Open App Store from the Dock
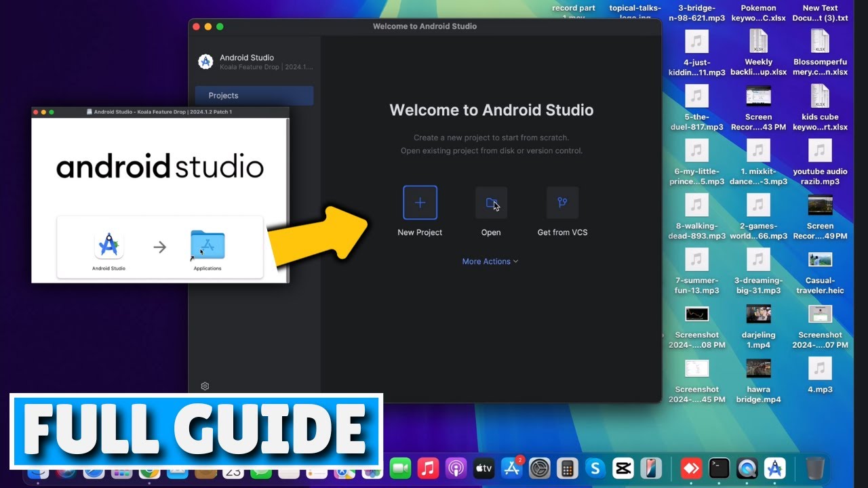Screen dimensions: 868x488 [511, 468]
